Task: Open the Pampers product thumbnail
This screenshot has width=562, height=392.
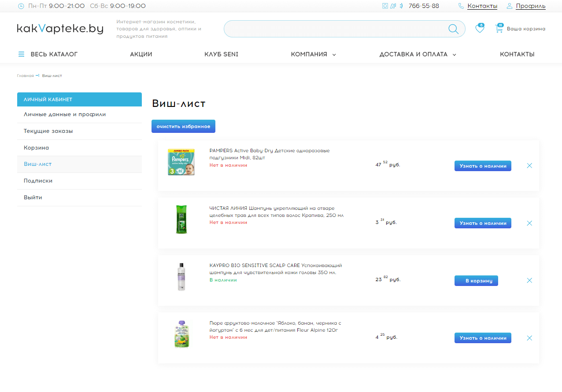Action: [x=181, y=162]
